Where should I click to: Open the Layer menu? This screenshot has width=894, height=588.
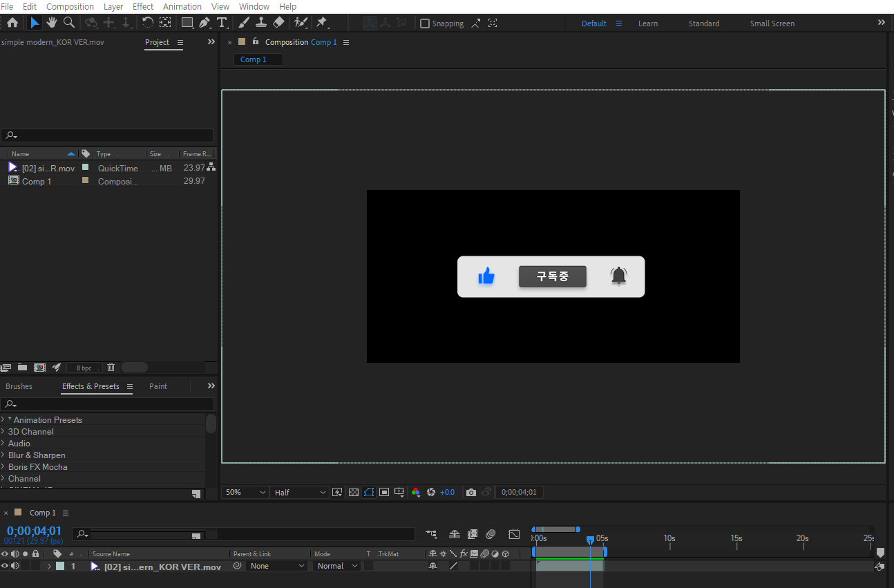pos(113,6)
